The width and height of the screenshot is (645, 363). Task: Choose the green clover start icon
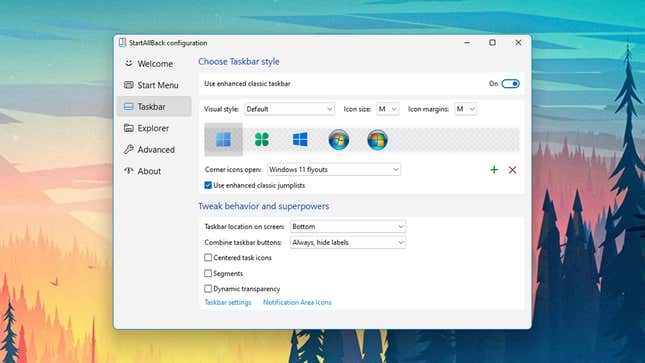(262, 140)
